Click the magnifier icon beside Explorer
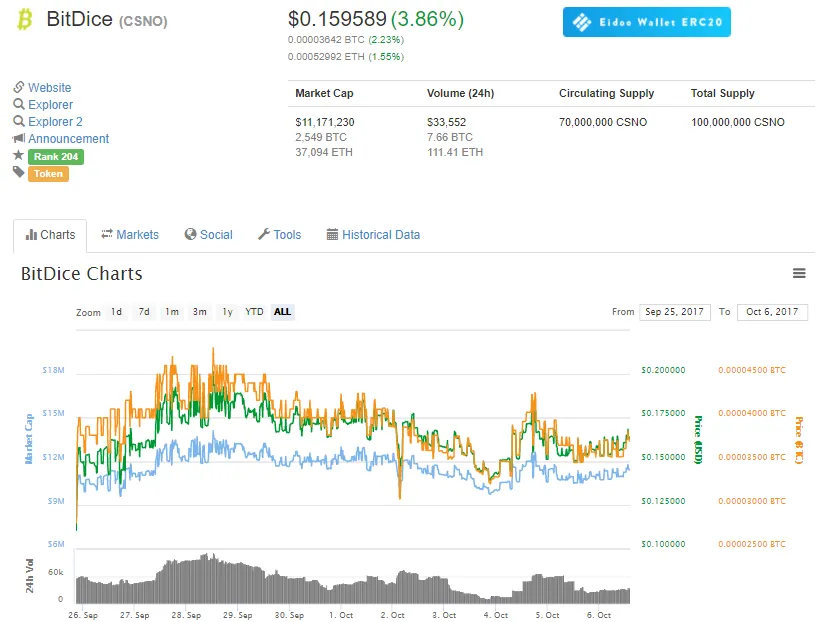 coord(19,104)
